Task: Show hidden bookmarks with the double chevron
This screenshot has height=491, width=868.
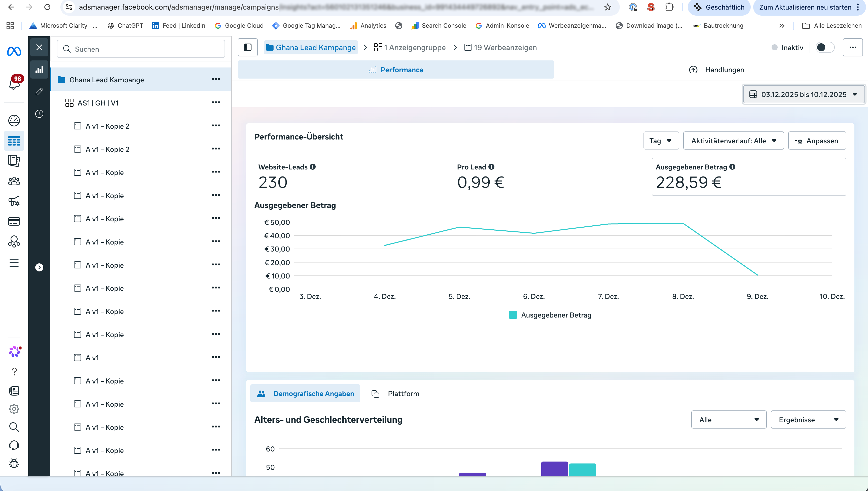Action: click(x=782, y=26)
